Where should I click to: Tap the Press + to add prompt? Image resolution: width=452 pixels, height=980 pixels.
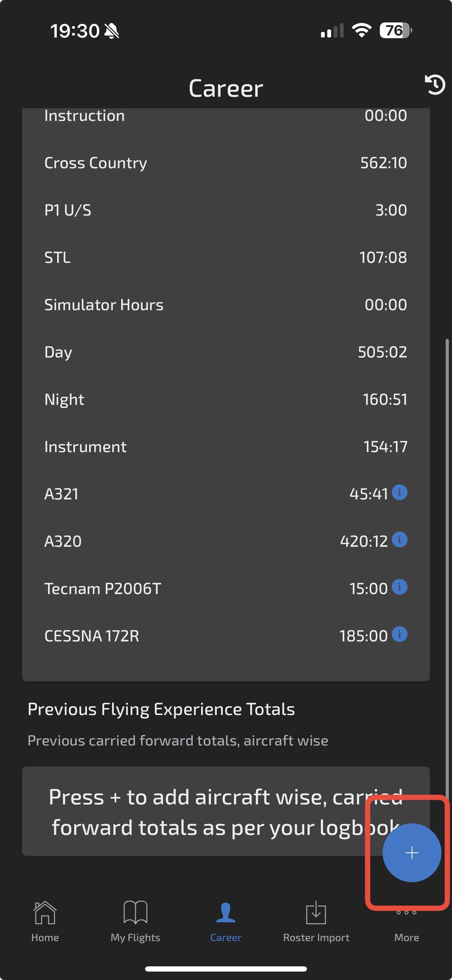[226, 812]
